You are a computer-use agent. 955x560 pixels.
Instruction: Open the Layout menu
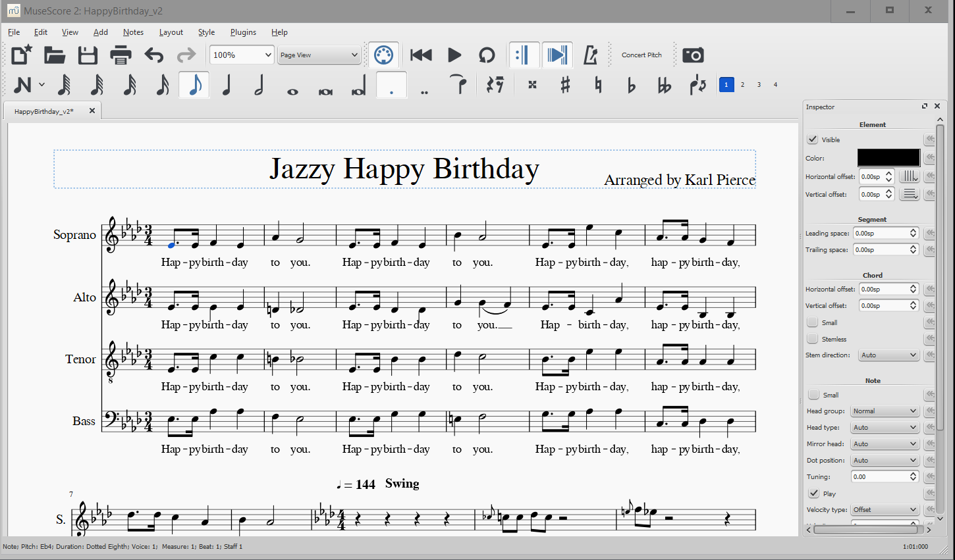pos(171,32)
